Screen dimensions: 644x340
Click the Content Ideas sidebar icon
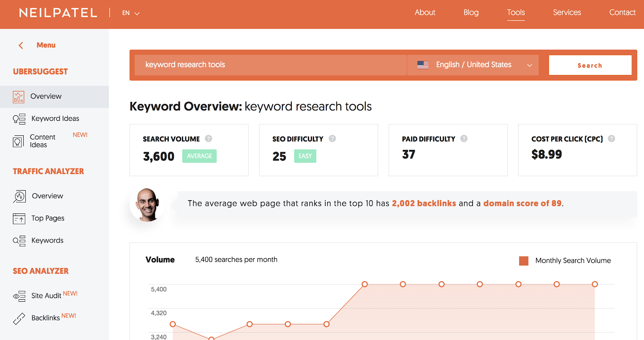click(x=19, y=141)
